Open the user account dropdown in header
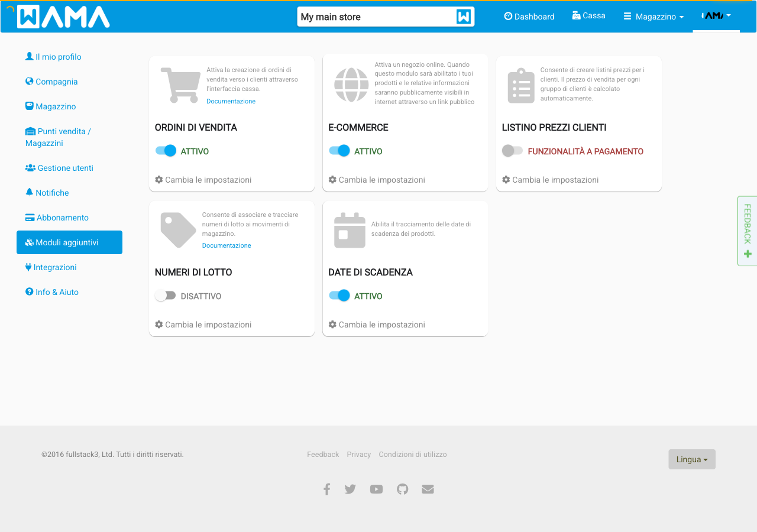Image resolution: width=757 pixels, height=532 pixels. coord(716,16)
